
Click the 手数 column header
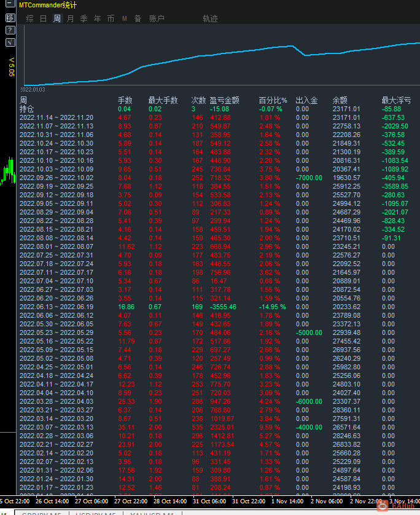click(125, 100)
